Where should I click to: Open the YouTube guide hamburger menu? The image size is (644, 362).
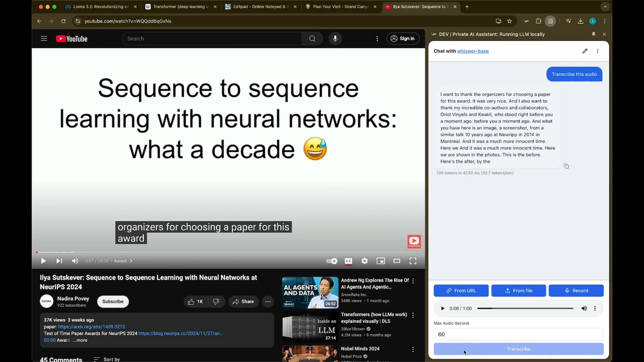coord(44,39)
